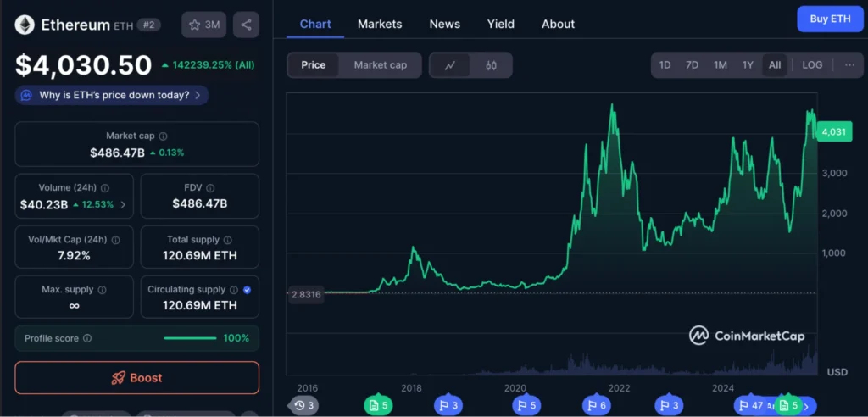Switch to candlestick chart icon

491,65
